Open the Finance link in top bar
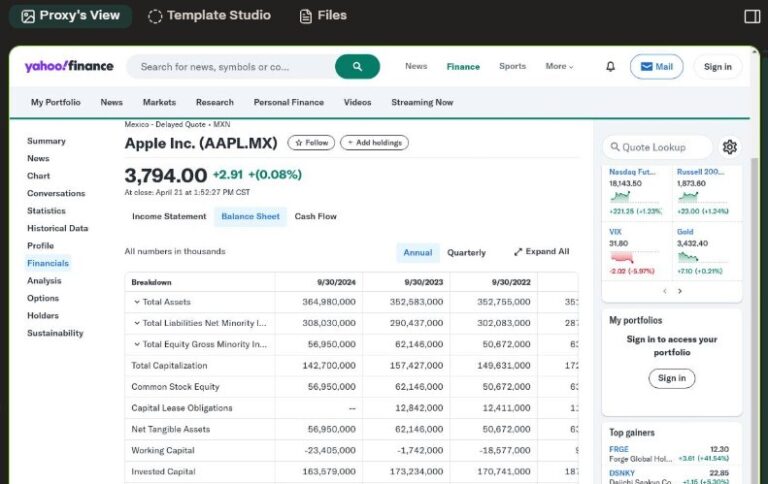 tap(463, 67)
